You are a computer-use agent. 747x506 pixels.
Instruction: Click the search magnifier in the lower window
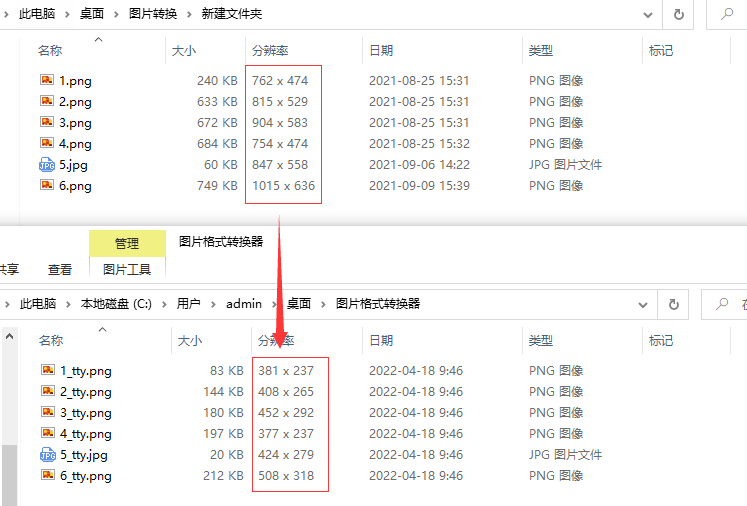pyautogui.click(x=723, y=304)
